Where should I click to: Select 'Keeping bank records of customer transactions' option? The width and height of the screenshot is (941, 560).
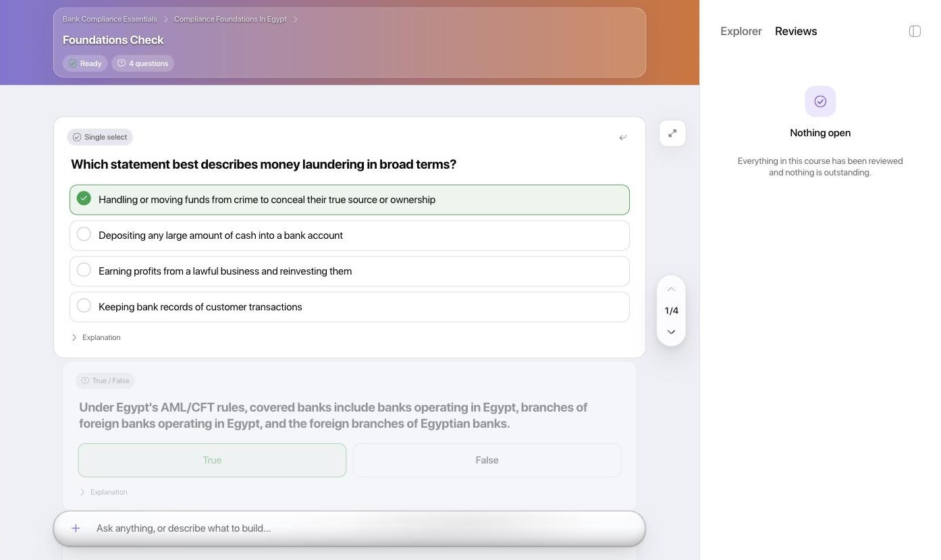(x=350, y=307)
